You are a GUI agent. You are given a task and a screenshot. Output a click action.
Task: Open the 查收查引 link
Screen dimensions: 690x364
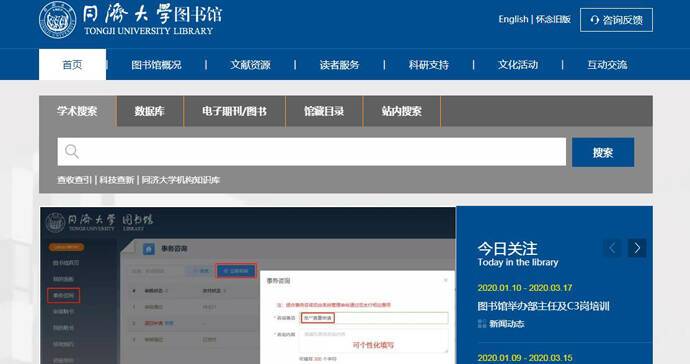coord(74,180)
